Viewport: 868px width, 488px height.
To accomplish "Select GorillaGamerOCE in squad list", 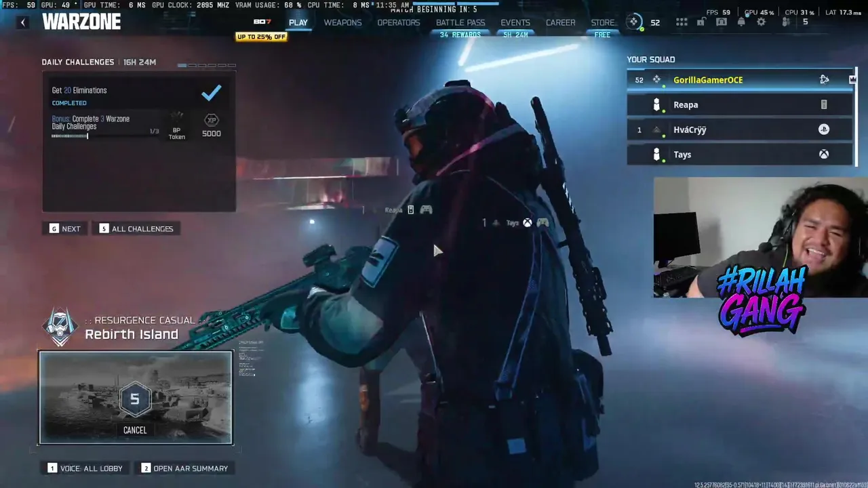I will click(x=740, y=80).
